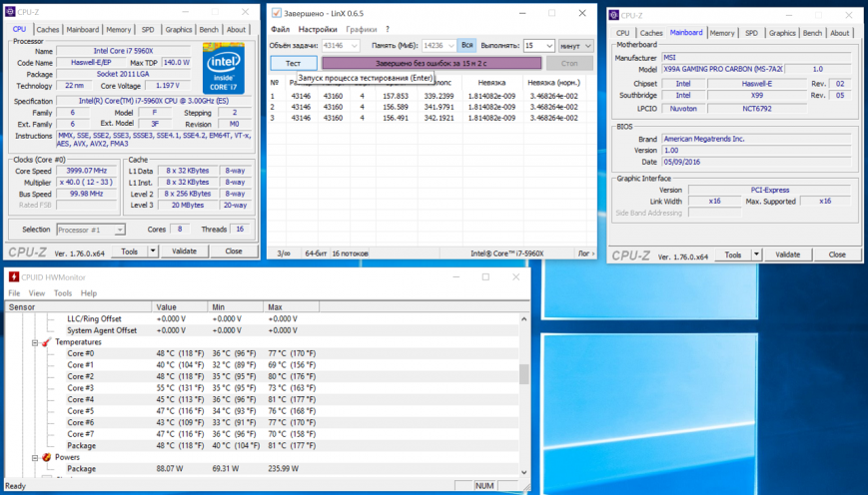The height and width of the screenshot is (495, 868).
Task: Click Close button in Mainboard CPU-Z window
Action: coord(837,254)
